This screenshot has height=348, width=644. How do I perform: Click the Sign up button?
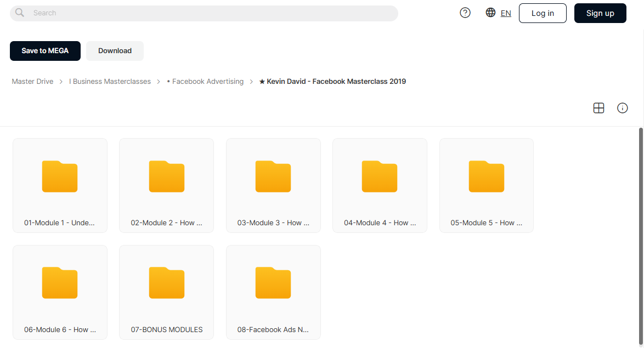click(x=600, y=13)
